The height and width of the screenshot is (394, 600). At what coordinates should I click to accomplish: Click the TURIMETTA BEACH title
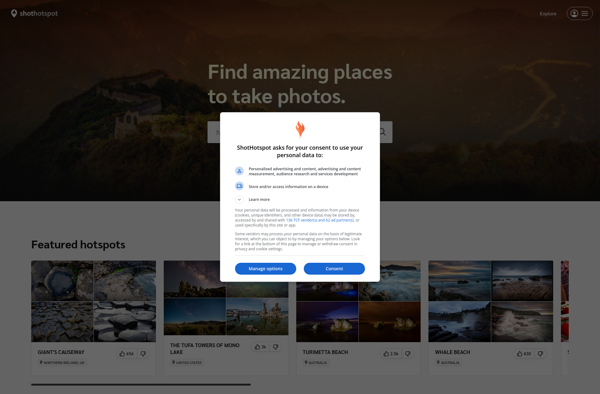coord(325,352)
